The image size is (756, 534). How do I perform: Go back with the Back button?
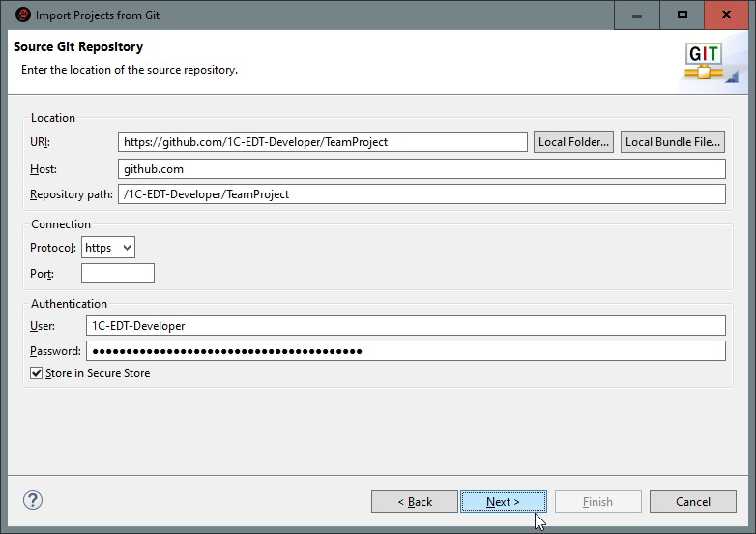414,501
